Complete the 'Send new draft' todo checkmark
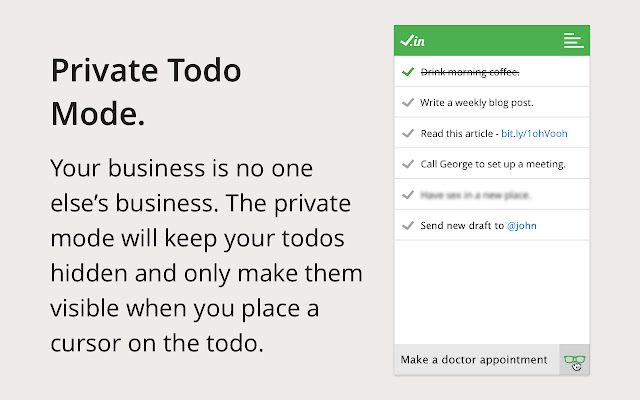Screen dimensions: 640x400 [407, 225]
